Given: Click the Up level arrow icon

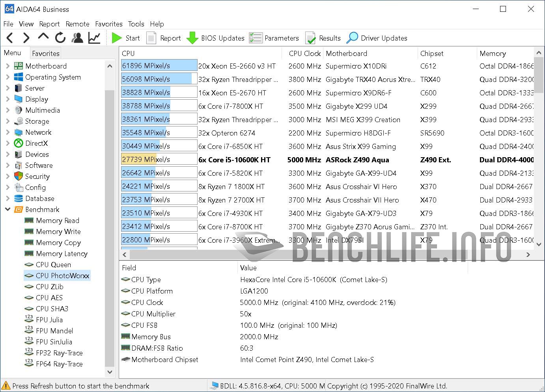Looking at the screenshot, I should click(43, 37).
